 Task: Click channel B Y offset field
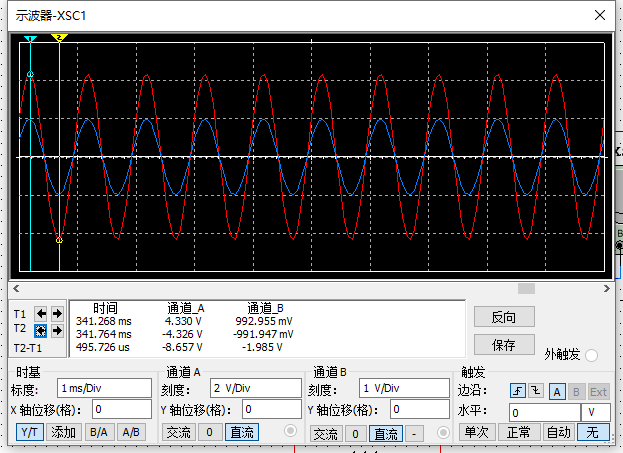click(x=420, y=409)
